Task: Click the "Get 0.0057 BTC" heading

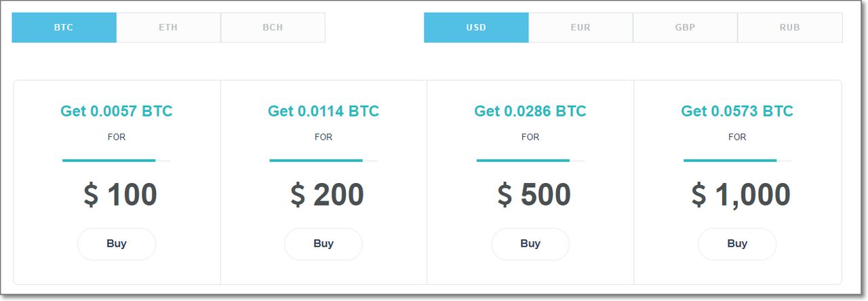Action: tap(117, 111)
